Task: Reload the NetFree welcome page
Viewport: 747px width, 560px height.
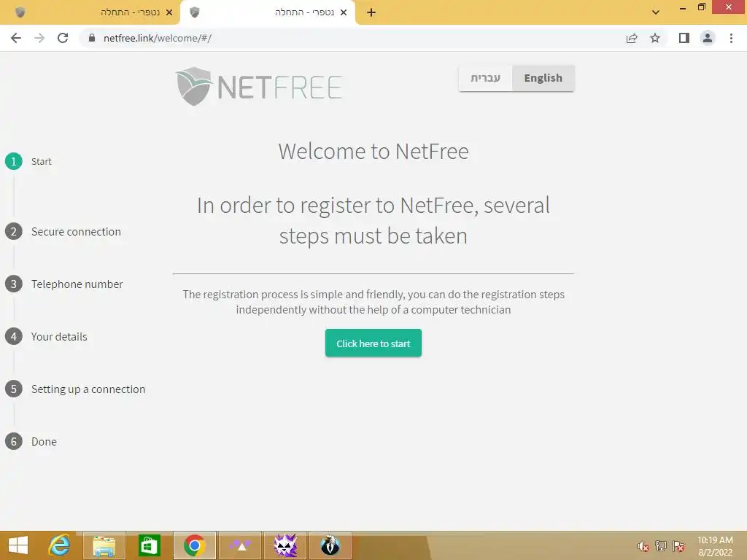Action: pyautogui.click(x=63, y=38)
